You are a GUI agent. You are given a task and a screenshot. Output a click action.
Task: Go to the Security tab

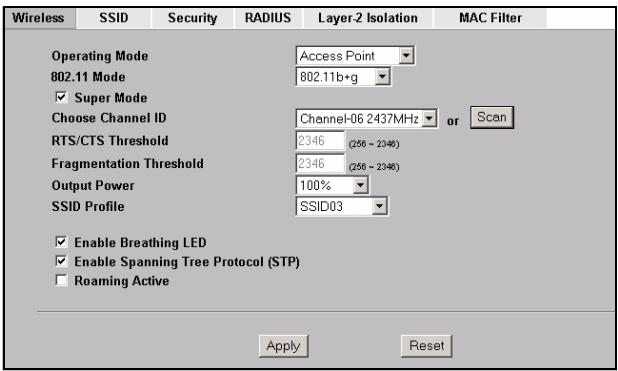click(x=192, y=18)
